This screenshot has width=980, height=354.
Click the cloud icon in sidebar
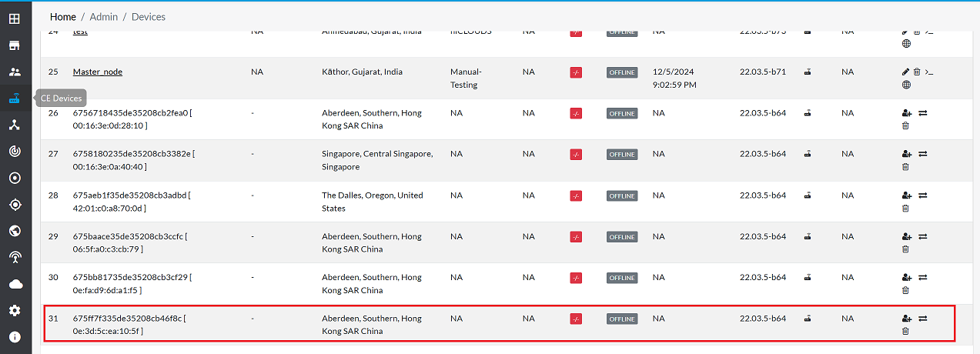[x=15, y=284]
